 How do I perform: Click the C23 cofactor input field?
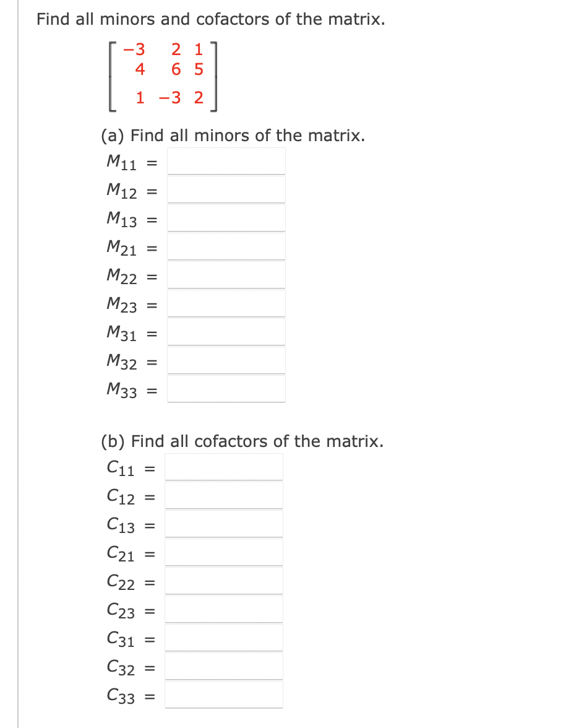[x=224, y=609]
